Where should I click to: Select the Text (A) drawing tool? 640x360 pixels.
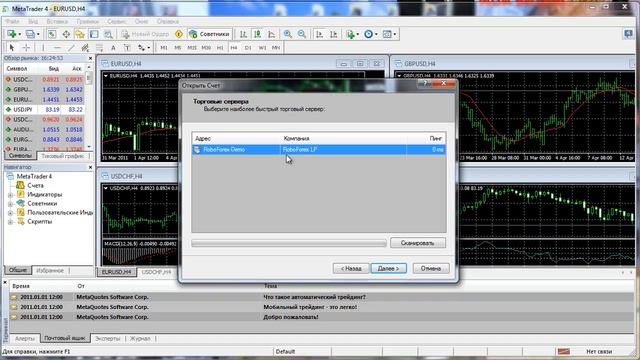click(x=113, y=48)
